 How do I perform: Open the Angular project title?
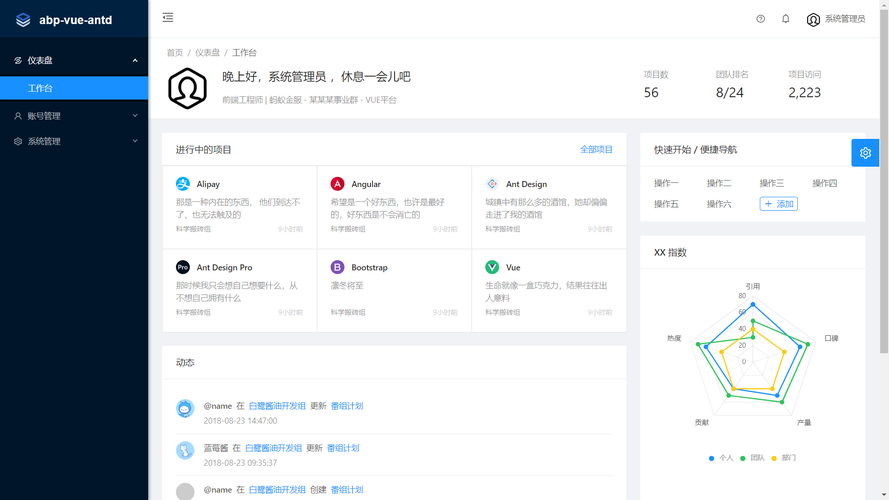pyautogui.click(x=366, y=184)
